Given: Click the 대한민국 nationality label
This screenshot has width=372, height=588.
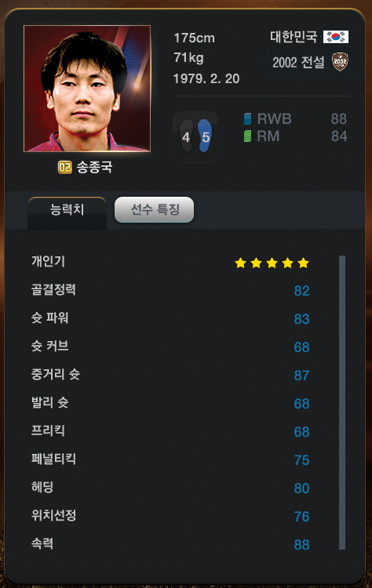Looking at the screenshot, I should pyautogui.click(x=294, y=37).
